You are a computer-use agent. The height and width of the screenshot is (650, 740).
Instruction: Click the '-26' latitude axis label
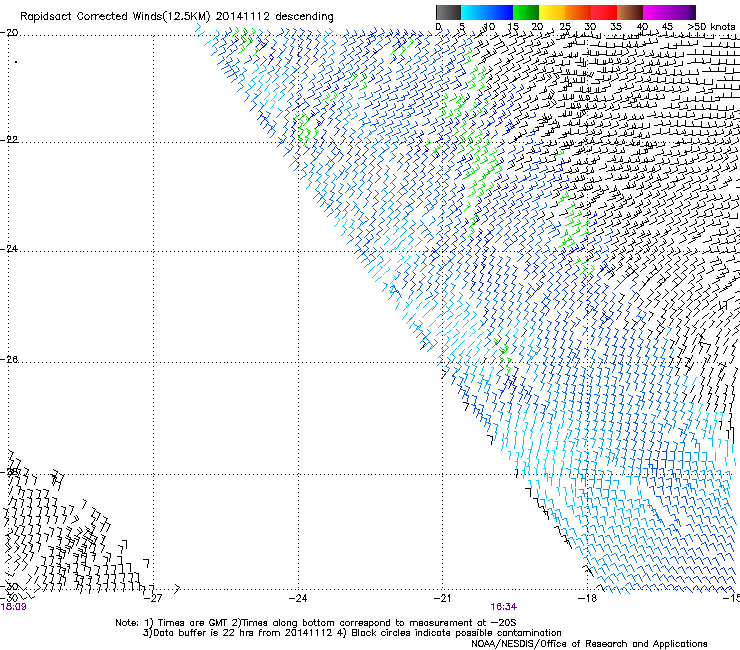pos(9,360)
